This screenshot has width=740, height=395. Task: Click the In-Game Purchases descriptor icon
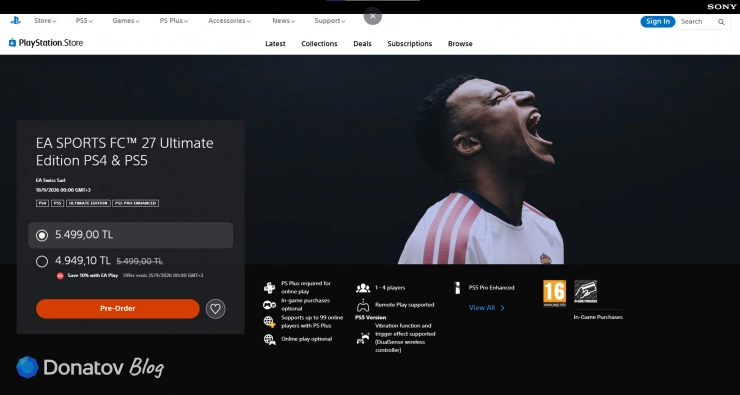coord(585,291)
